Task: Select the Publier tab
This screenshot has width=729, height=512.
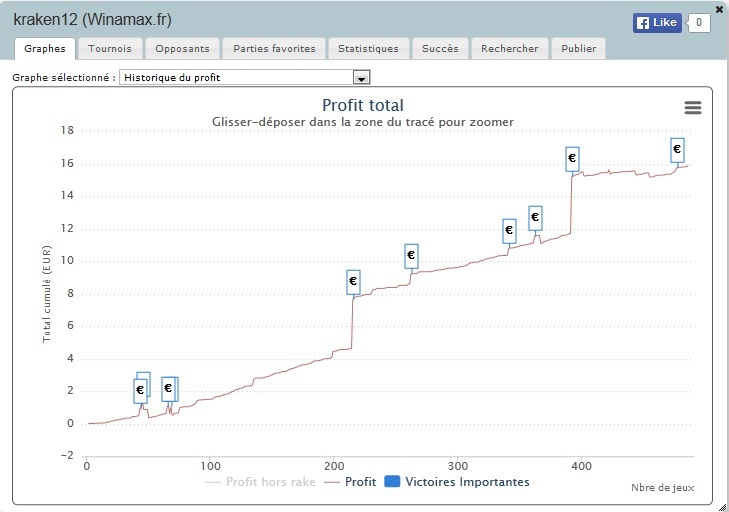Action: 578,49
